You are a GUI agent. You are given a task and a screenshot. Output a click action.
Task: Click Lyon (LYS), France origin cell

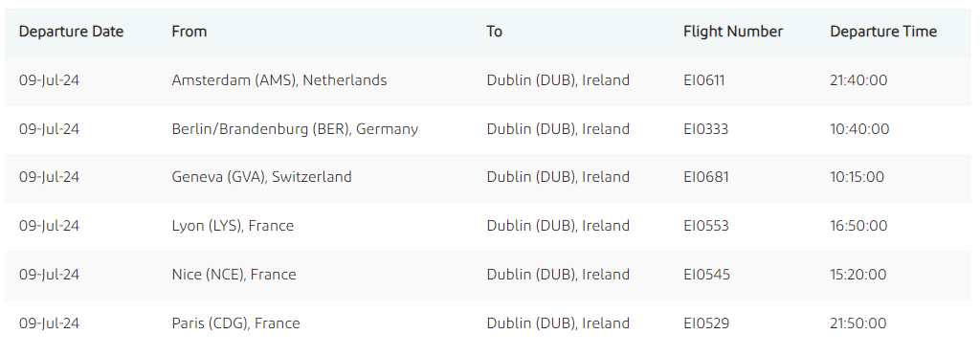point(233,226)
